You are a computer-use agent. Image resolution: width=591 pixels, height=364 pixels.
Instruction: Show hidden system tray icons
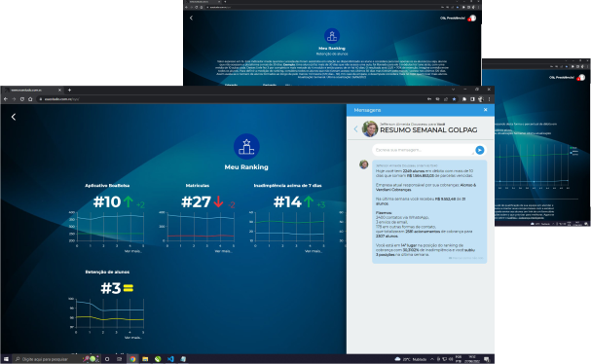tap(432, 359)
